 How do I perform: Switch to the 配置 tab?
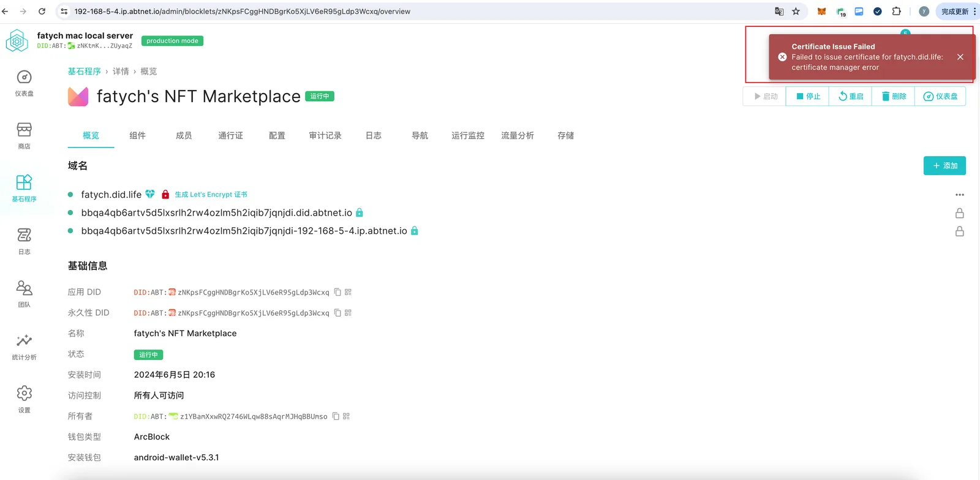(x=277, y=135)
